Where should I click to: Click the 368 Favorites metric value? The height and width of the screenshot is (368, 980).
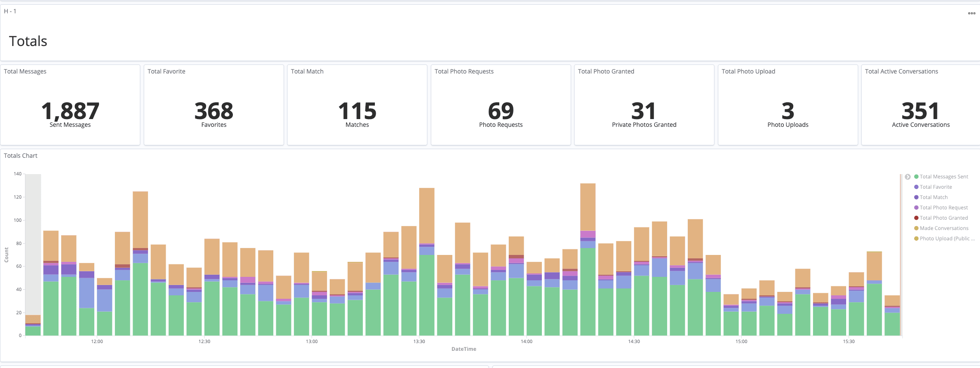click(214, 111)
